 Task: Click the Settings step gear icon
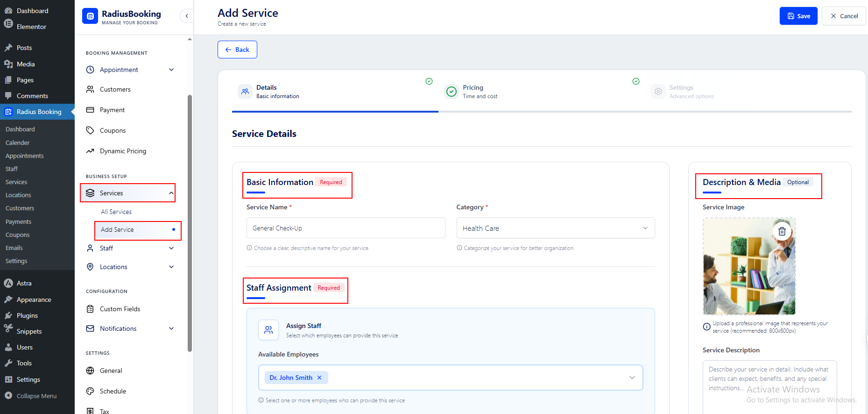pos(658,92)
